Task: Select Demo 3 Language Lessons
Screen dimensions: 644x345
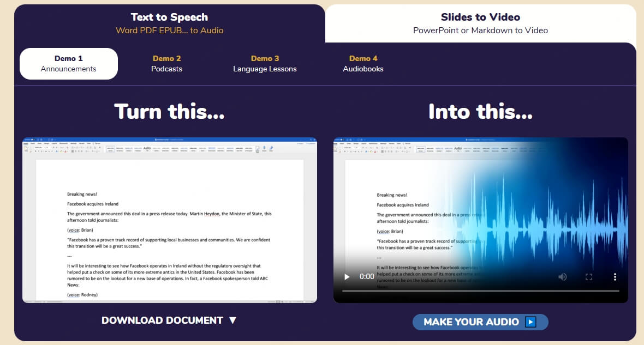Action: 265,64
